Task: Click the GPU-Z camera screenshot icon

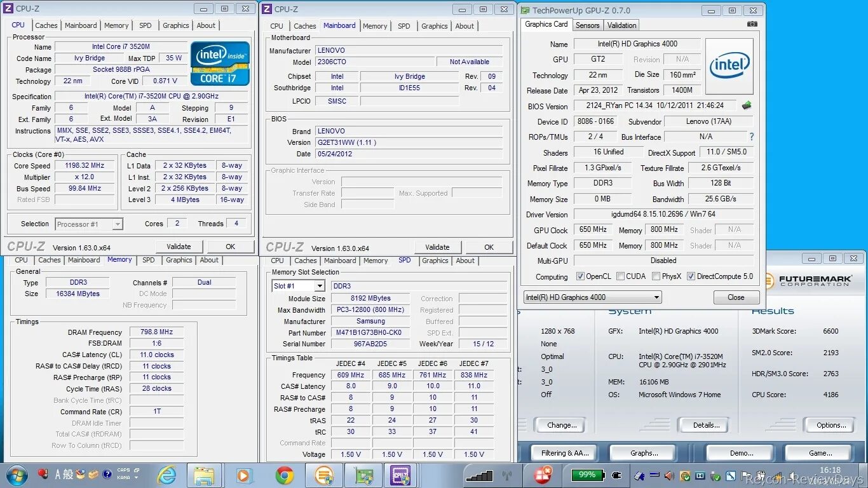Action: (x=752, y=24)
